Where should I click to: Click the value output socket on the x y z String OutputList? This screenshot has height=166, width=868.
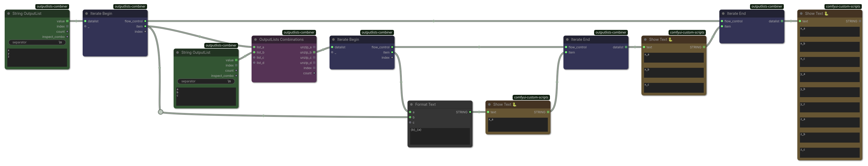click(67, 21)
